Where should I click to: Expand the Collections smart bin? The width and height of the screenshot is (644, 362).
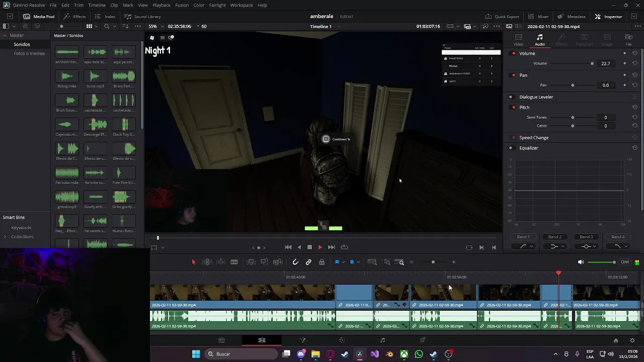point(5,237)
